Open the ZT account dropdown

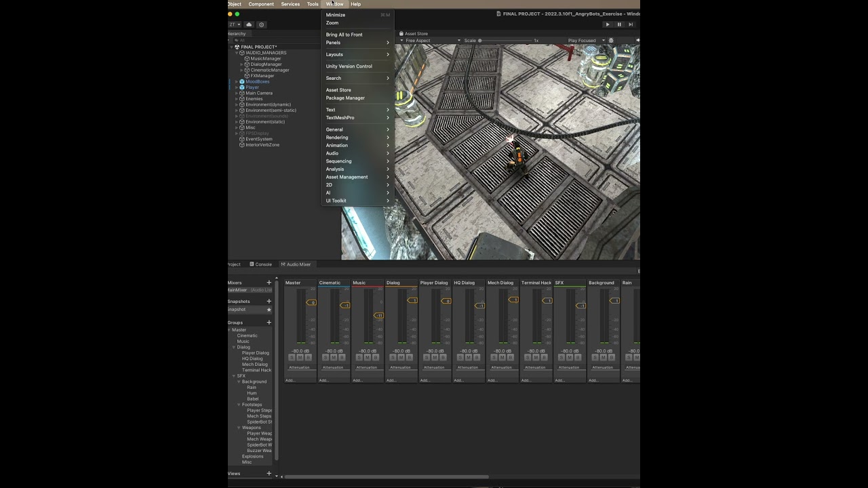pyautogui.click(x=235, y=24)
